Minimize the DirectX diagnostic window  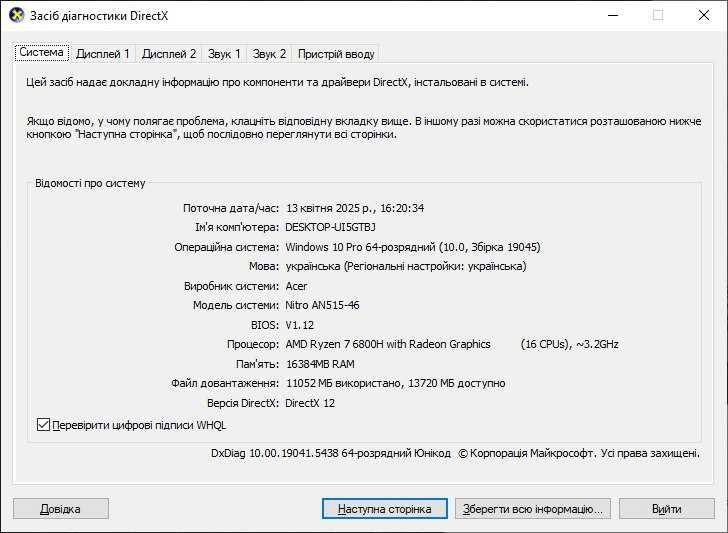613,15
